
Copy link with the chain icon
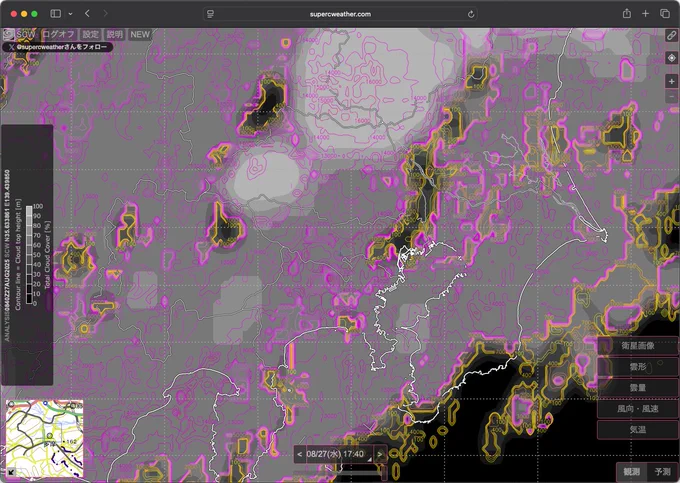tap(672, 36)
